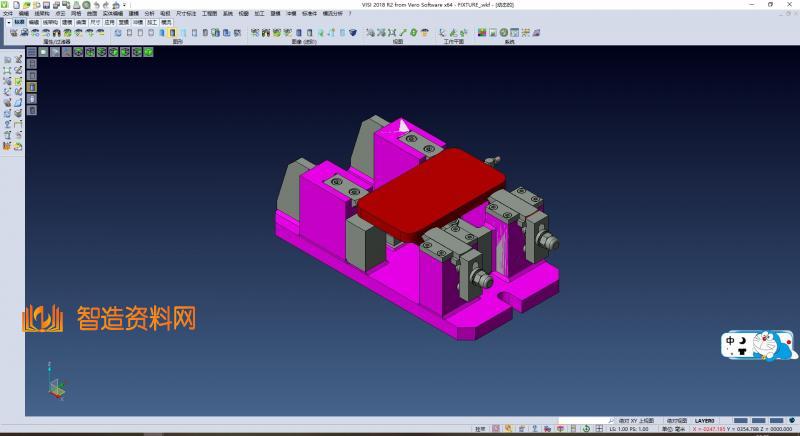800x436 pixels.
Task: Open the 分析 menu
Action: point(149,13)
